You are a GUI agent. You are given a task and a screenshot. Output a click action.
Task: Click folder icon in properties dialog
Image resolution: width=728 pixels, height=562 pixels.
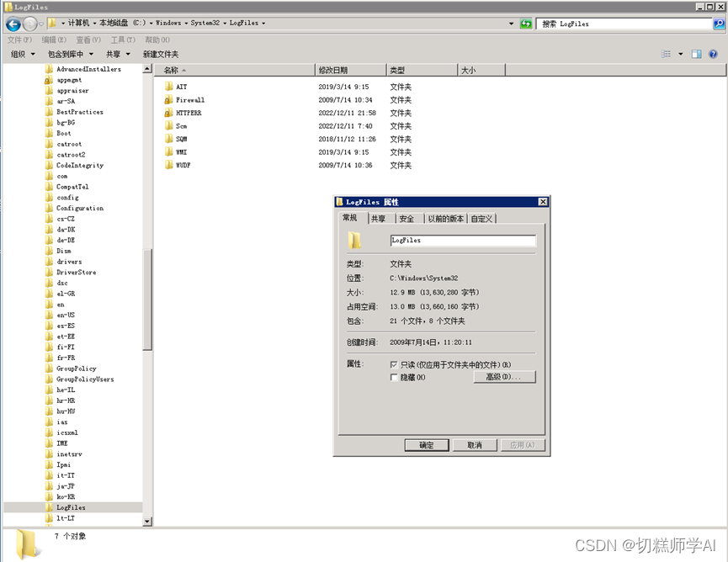point(354,240)
